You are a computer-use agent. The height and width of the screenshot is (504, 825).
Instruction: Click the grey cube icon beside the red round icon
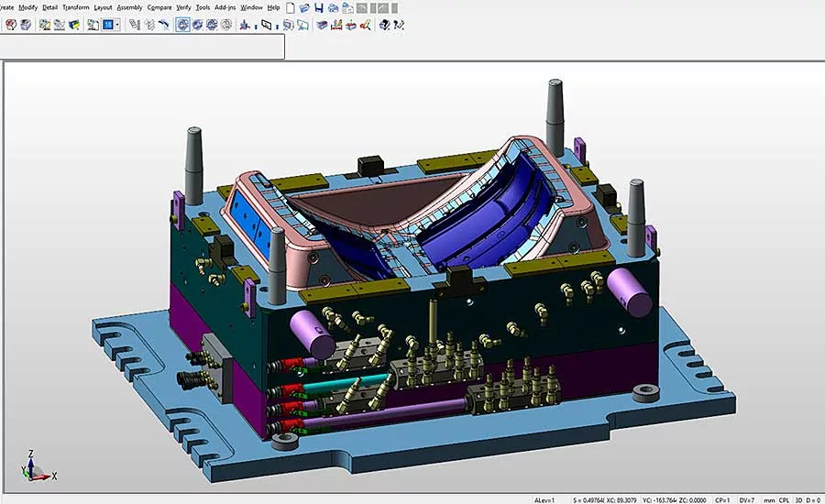[x=26, y=25]
